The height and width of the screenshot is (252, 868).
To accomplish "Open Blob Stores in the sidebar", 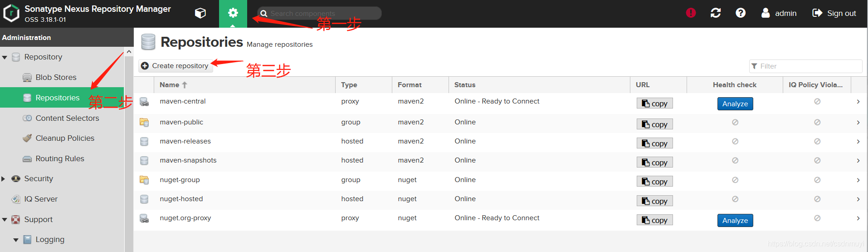I will tap(56, 77).
